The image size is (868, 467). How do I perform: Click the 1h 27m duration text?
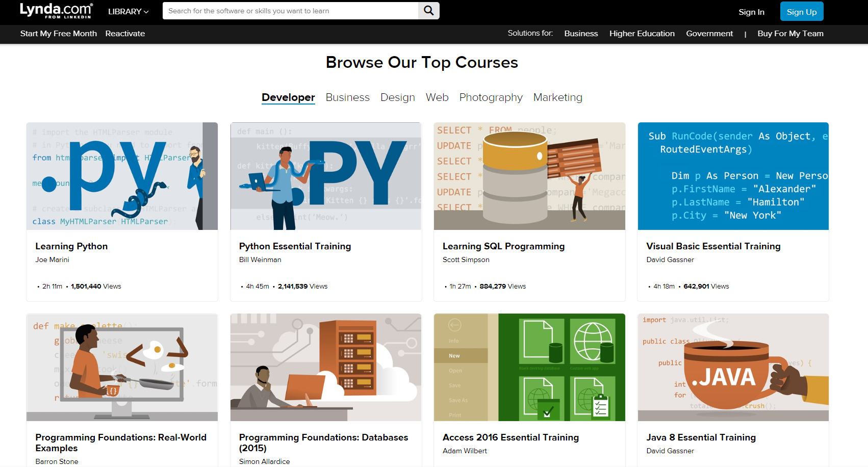click(460, 287)
